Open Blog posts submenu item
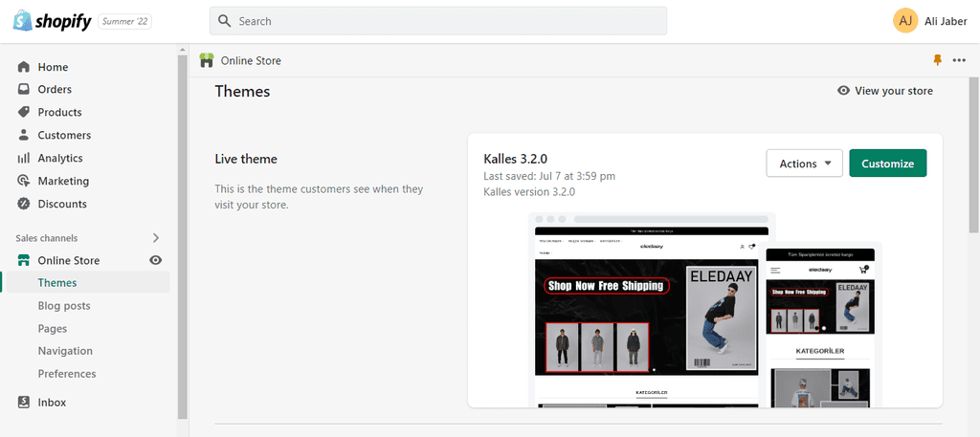 [64, 306]
